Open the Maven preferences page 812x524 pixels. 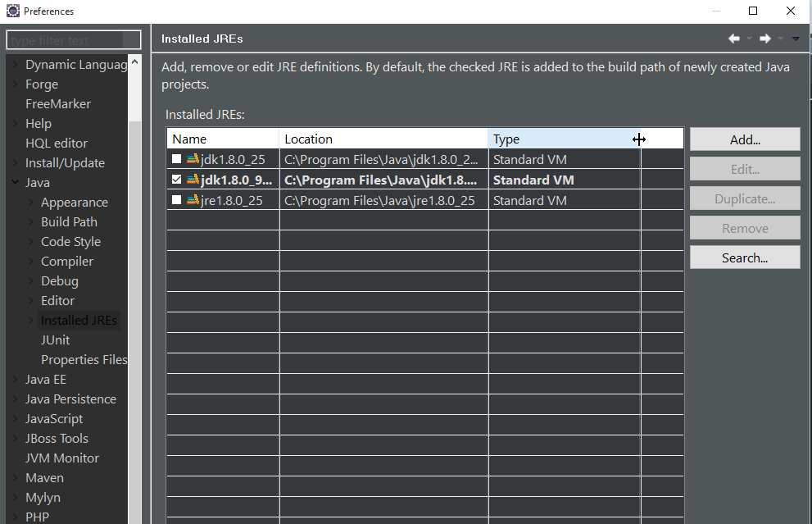pyautogui.click(x=44, y=478)
